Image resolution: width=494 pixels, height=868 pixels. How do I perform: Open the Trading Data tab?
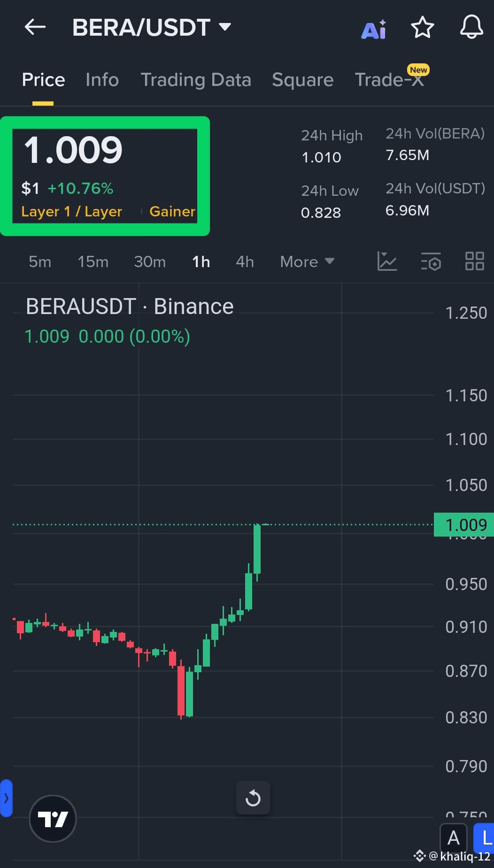click(x=196, y=80)
